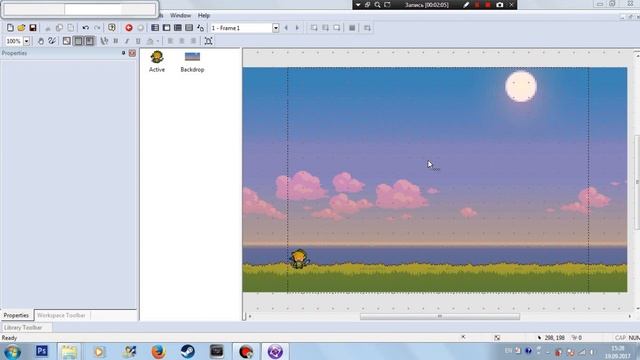Open the Window menu
The image size is (640, 360).
click(180, 15)
